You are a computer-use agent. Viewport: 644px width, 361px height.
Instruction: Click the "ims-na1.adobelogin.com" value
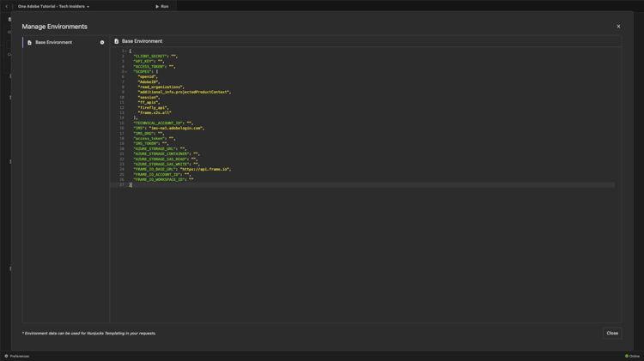(x=176, y=128)
